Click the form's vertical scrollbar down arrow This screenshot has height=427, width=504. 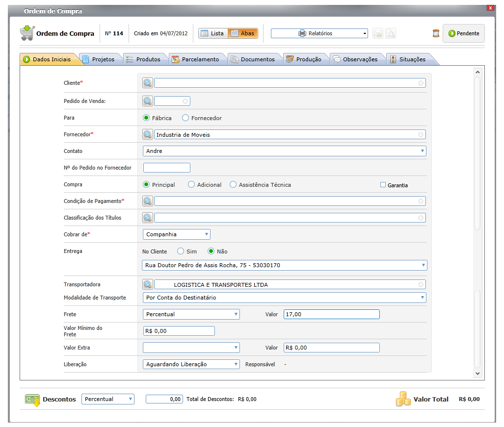click(477, 374)
